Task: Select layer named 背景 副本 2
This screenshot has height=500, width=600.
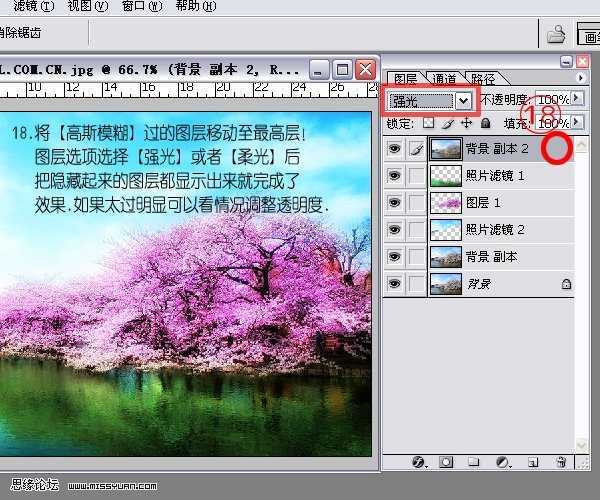Action: click(x=497, y=148)
